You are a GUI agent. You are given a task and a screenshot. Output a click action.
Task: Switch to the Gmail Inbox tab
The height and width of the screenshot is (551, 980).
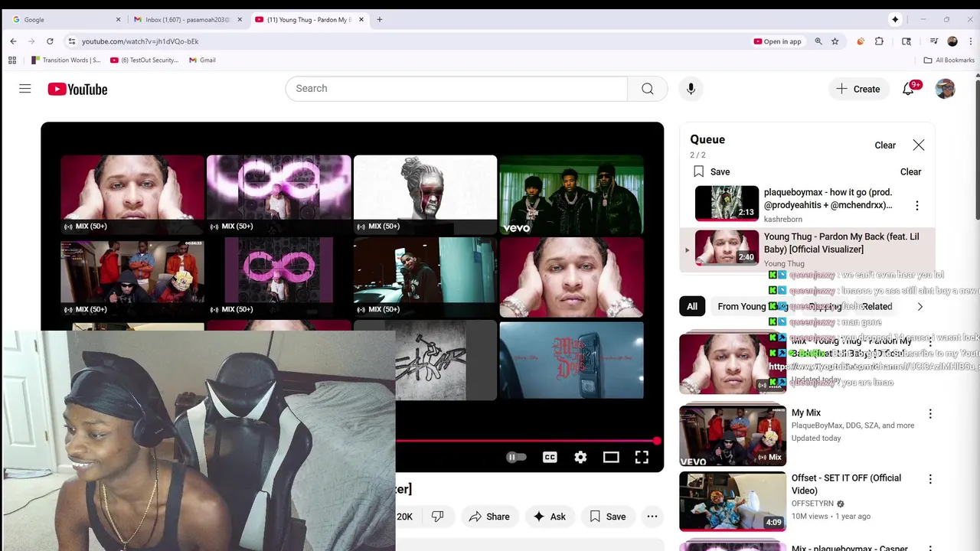pos(188,19)
